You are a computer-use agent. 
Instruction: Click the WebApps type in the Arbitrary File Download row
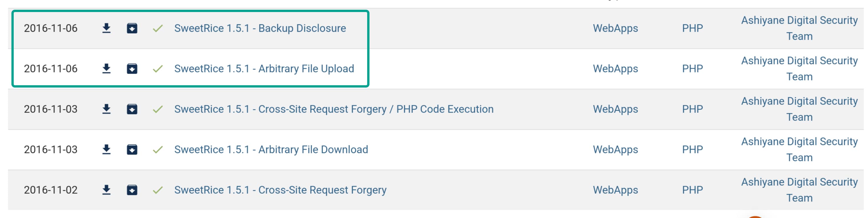[615, 150]
